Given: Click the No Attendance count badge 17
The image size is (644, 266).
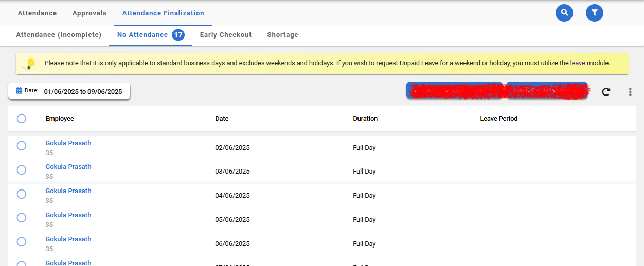Looking at the screenshot, I should click(x=178, y=35).
